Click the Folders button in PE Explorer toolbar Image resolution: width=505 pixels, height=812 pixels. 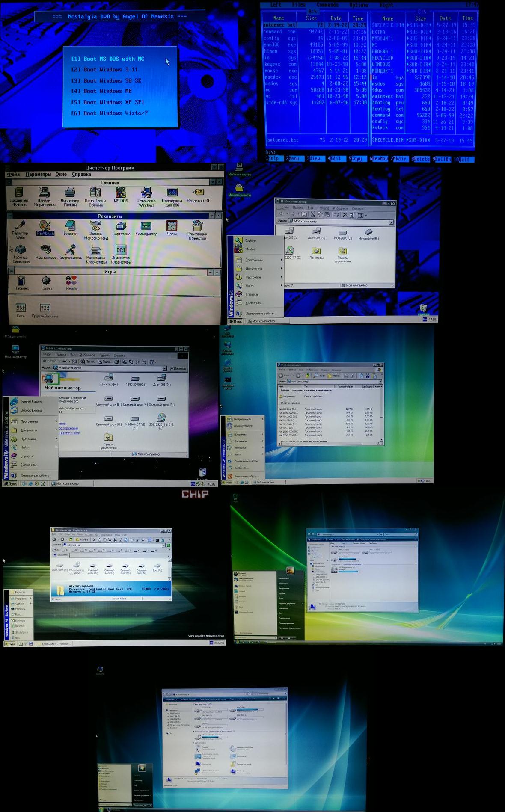coord(82,539)
